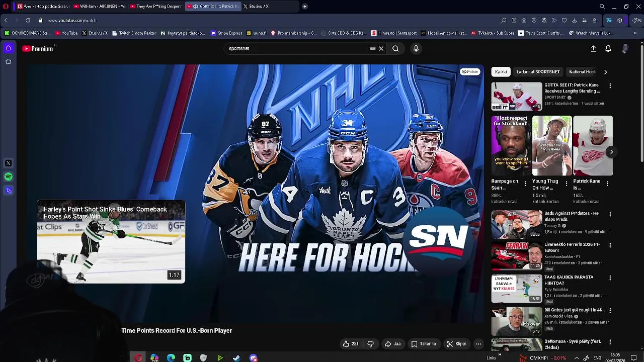This screenshot has height=362, width=644.
Task: Open the X/Twitter sidebar panel
Action: [8, 163]
